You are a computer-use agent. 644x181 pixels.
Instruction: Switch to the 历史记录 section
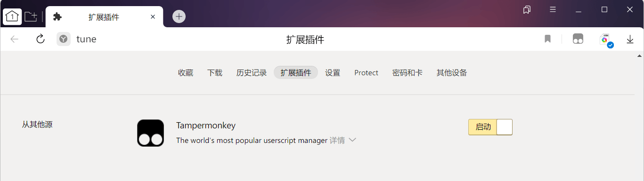coord(252,72)
